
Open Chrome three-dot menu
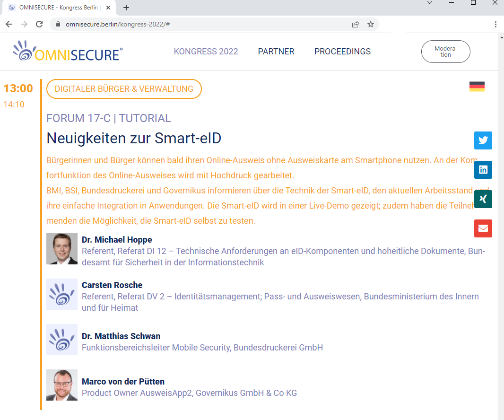pyautogui.click(x=495, y=24)
